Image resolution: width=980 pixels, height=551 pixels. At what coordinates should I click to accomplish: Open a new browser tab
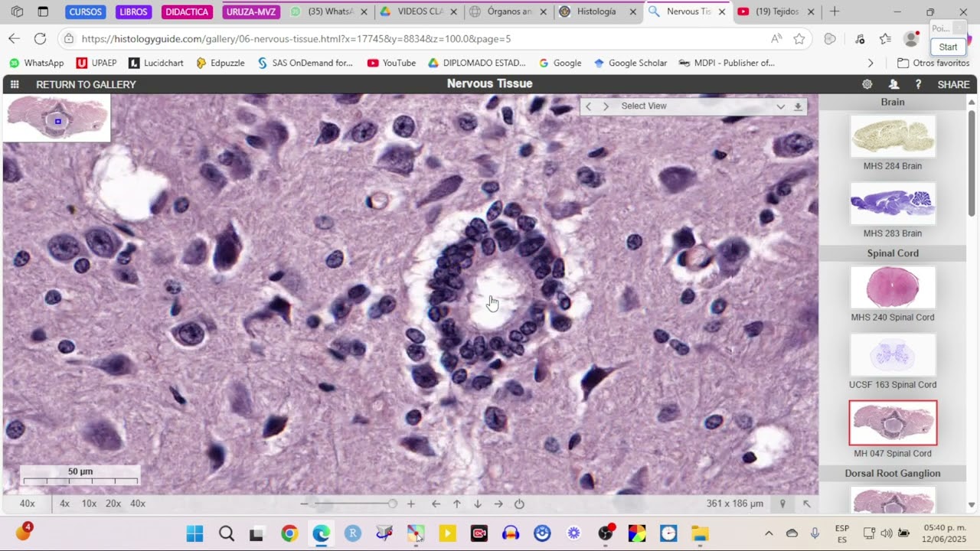pyautogui.click(x=835, y=11)
